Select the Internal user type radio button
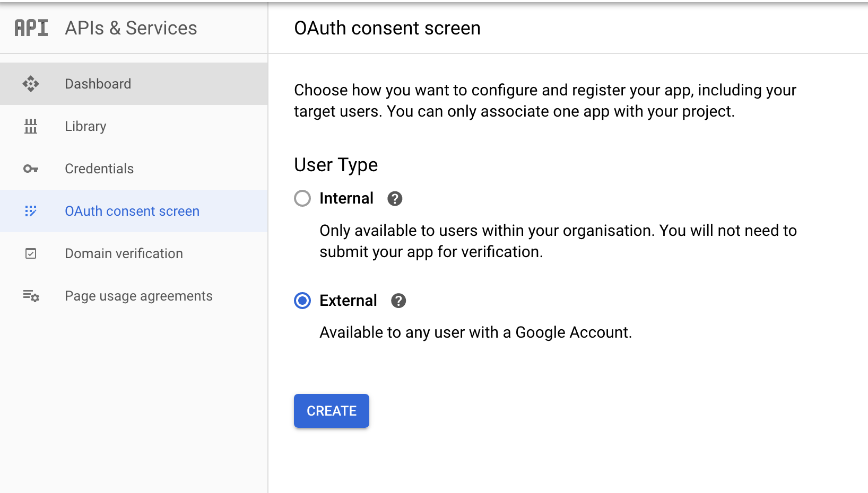This screenshot has width=868, height=493. point(302,199)
